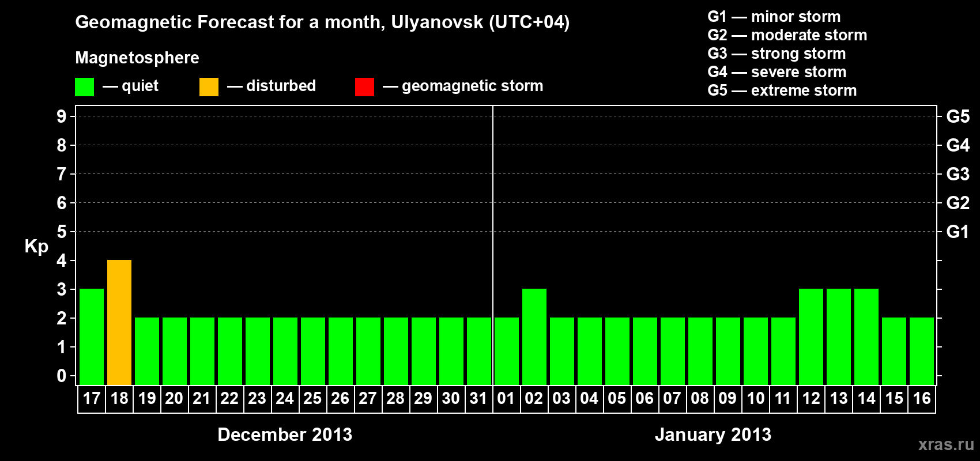Screen dimensions: 980x461
Task: Click the G3 right axis label
Action: (x=958, y=174)
